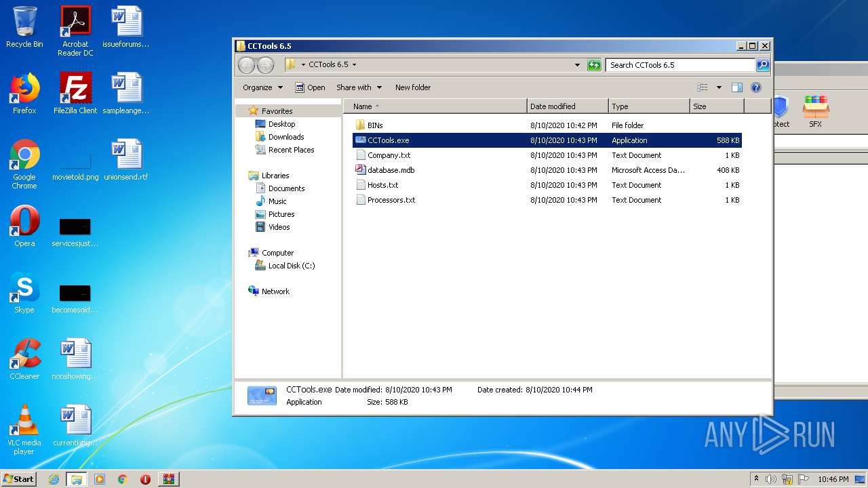Screen dimensions: 868x488
Task: Launch Skype desktop shortcut
Action: (24, 293)
